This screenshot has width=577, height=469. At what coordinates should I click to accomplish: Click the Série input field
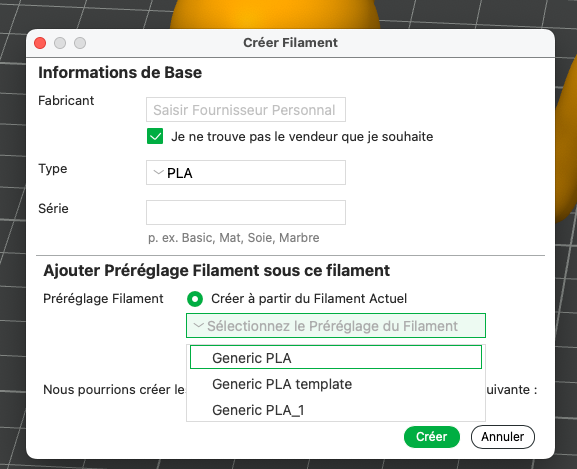245,213
